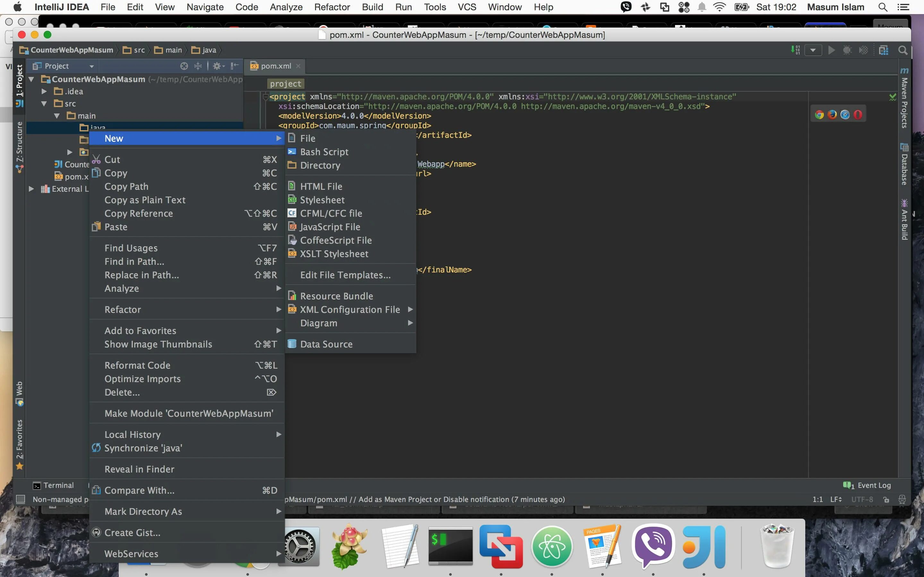
Task: Open in Chrome browser icon
Action: click(x=819, y=115)
